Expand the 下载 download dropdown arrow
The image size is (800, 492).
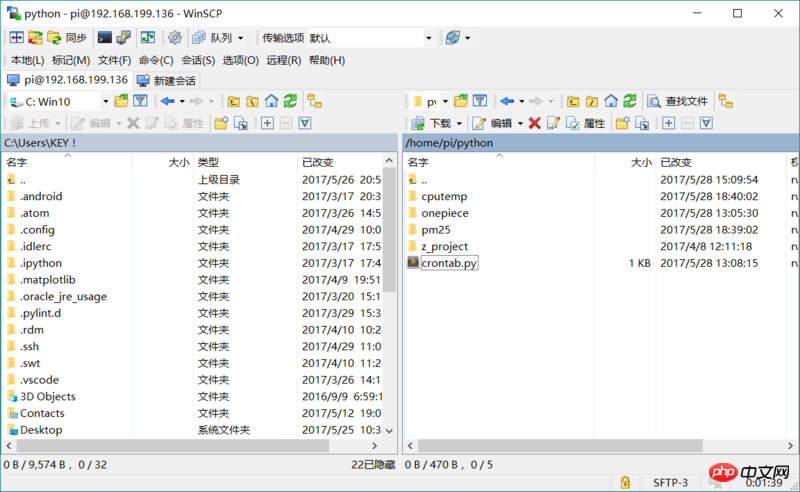459,124
